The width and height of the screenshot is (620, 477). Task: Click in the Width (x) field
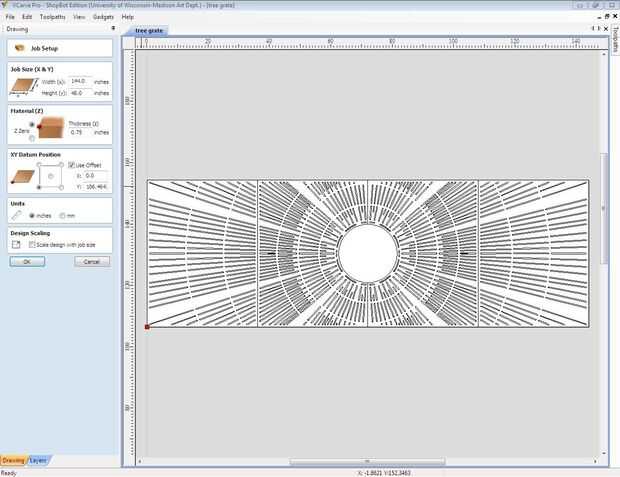[81, 81]
